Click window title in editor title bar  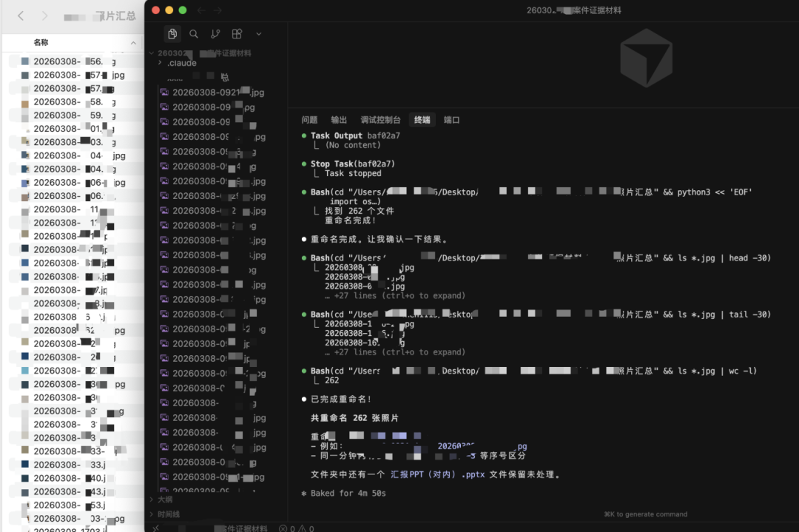coord(574,10)
